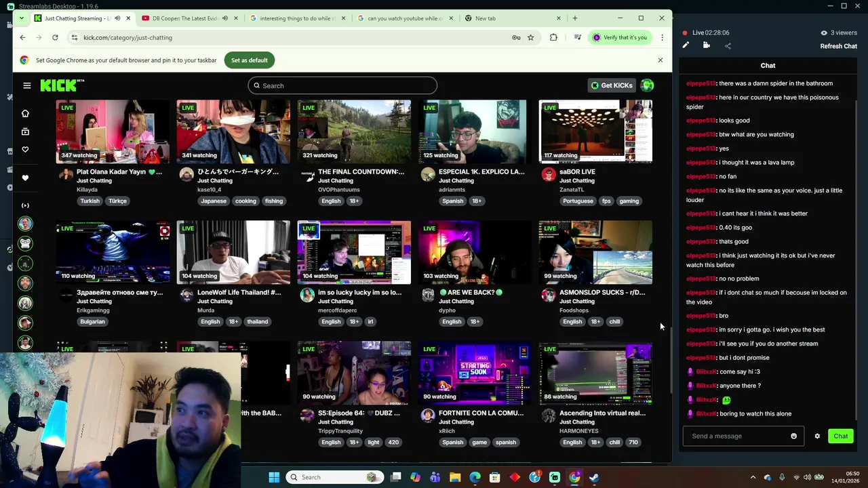Screen dimensions: 868x488
Task: Click the Turkish tag under Killayda
Action: coord(90,201)
